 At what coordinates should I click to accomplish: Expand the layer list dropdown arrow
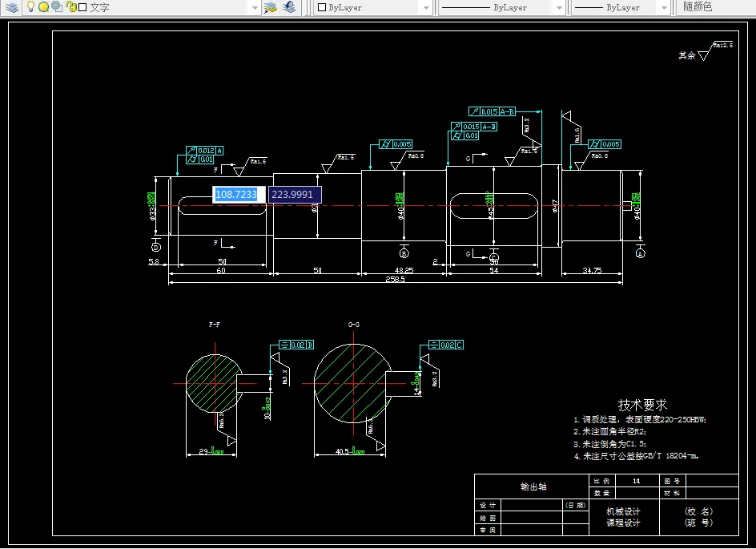[x=255, y=8]
